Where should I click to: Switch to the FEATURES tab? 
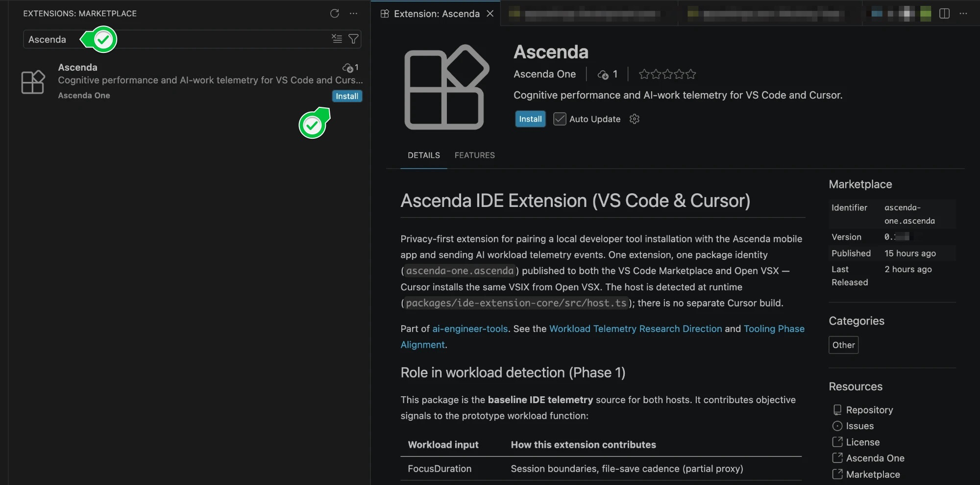(475, 155)
